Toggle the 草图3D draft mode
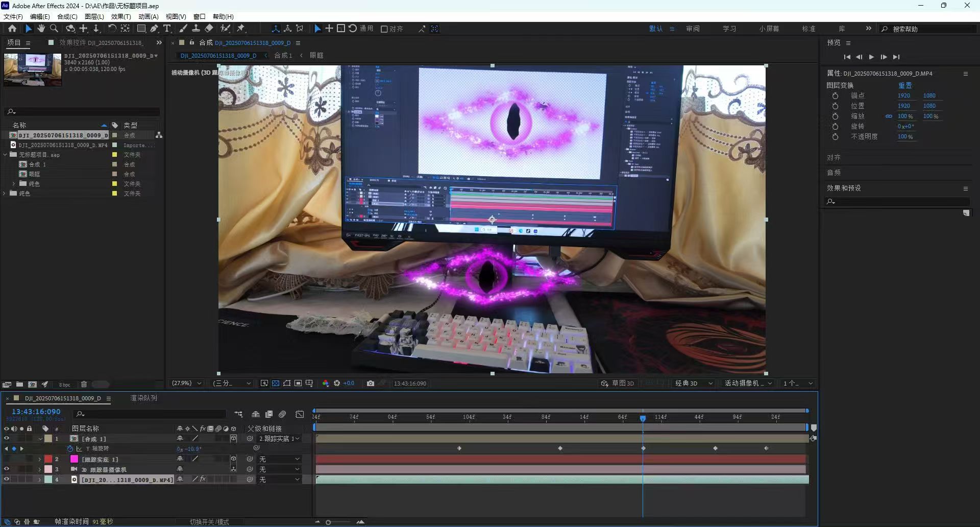This screenshot has height=527, width=980. click(x=617, y=384)
